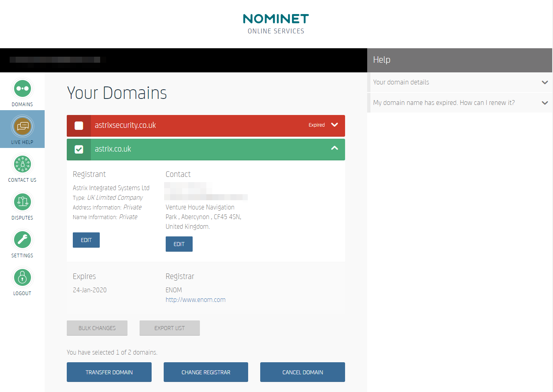
Task: Click the Bulk Changes button
Action: (97, 328)
